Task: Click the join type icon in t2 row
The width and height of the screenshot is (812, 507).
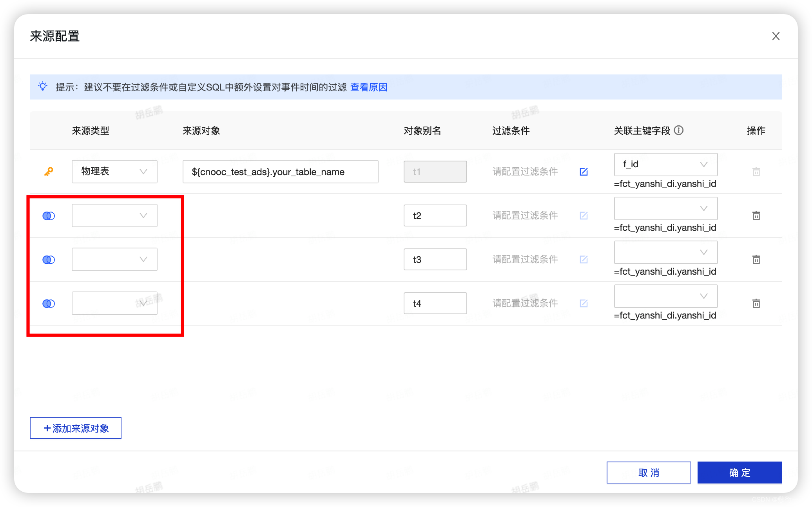Action: (49, 216)
